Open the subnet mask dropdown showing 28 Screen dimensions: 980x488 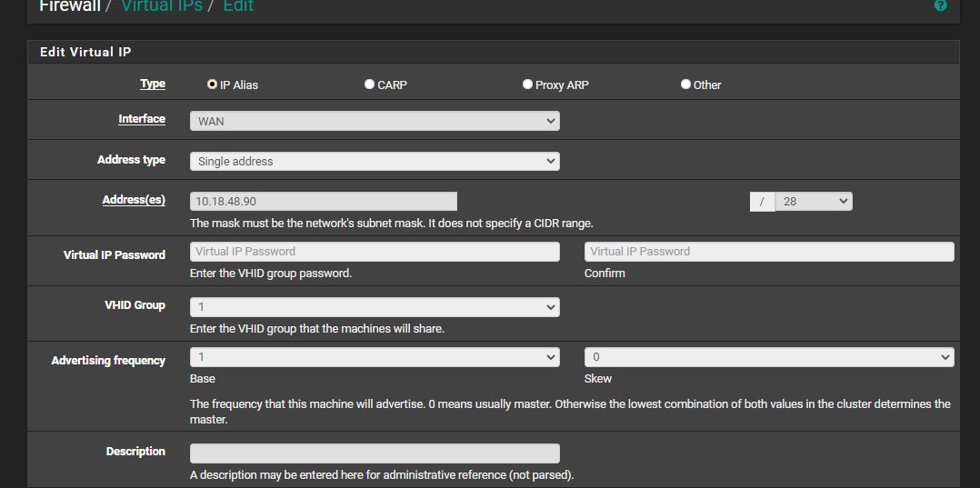coord(813,201)
